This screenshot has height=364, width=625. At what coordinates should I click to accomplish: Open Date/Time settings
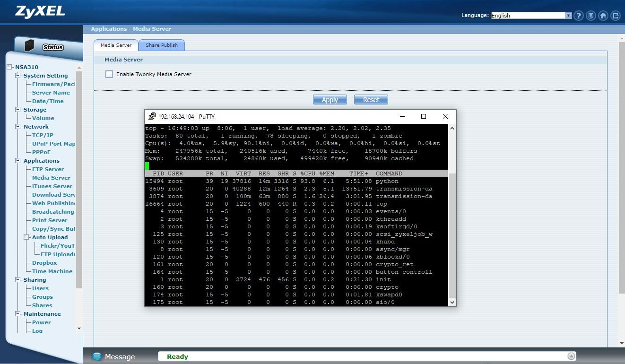tap(48, 101)
